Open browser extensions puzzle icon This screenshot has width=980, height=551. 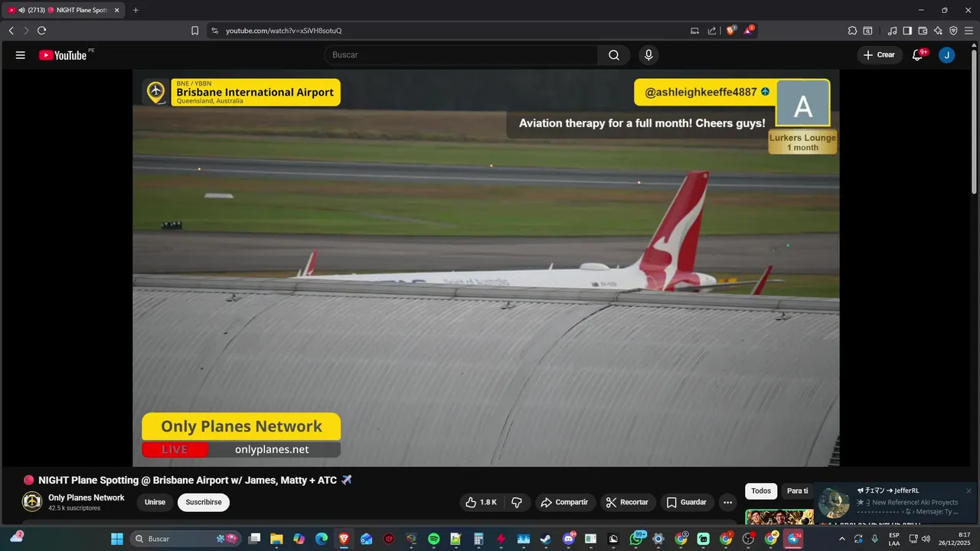852,31
